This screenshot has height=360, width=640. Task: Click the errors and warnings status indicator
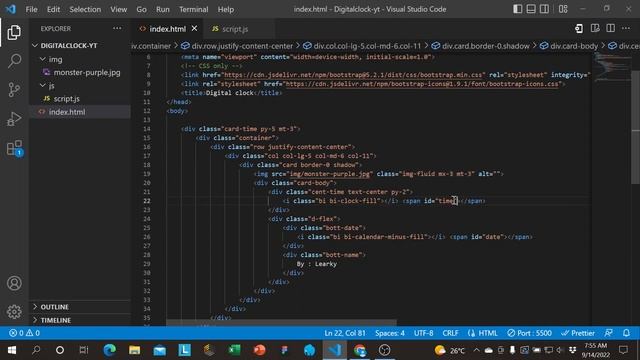(24, 333)
